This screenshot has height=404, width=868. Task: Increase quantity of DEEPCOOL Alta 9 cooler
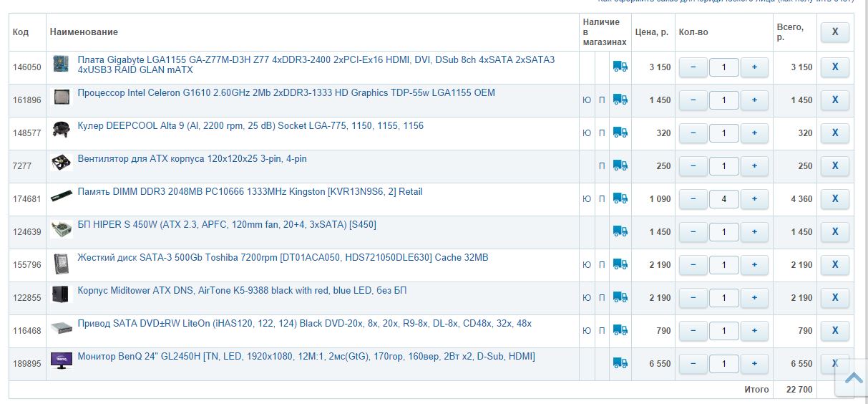(754, 133)
